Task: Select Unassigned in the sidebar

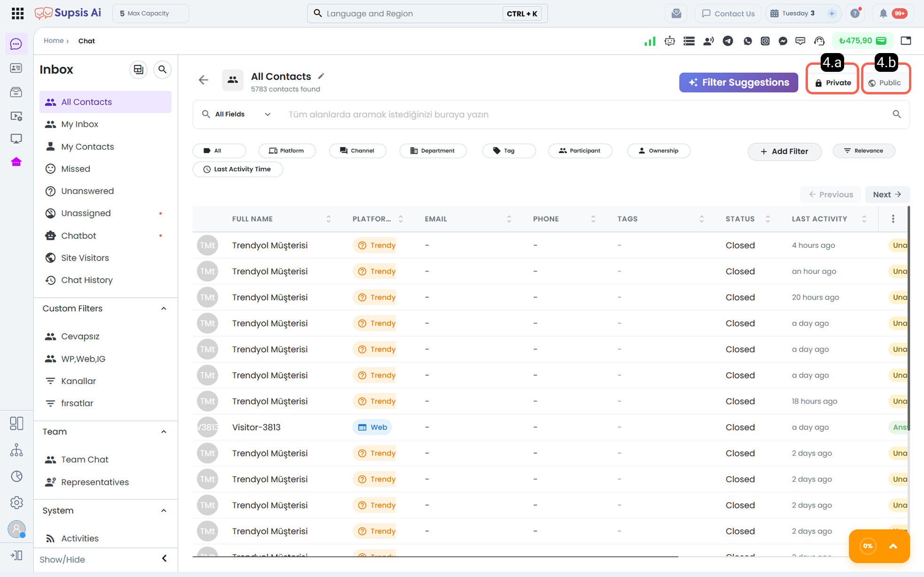Action: point(105,213)
